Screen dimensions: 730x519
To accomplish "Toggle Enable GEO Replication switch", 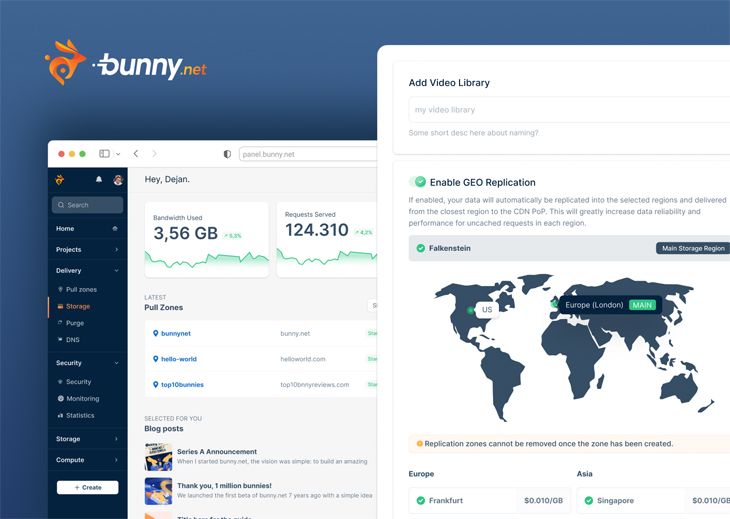I will [x=418, y=182].
